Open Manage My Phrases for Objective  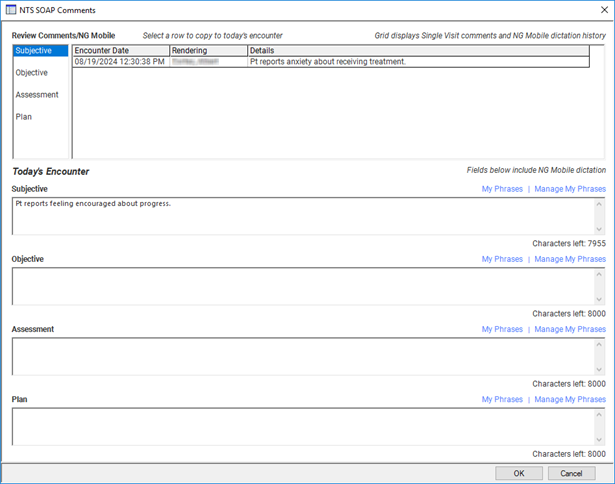[x=570, y=259]
